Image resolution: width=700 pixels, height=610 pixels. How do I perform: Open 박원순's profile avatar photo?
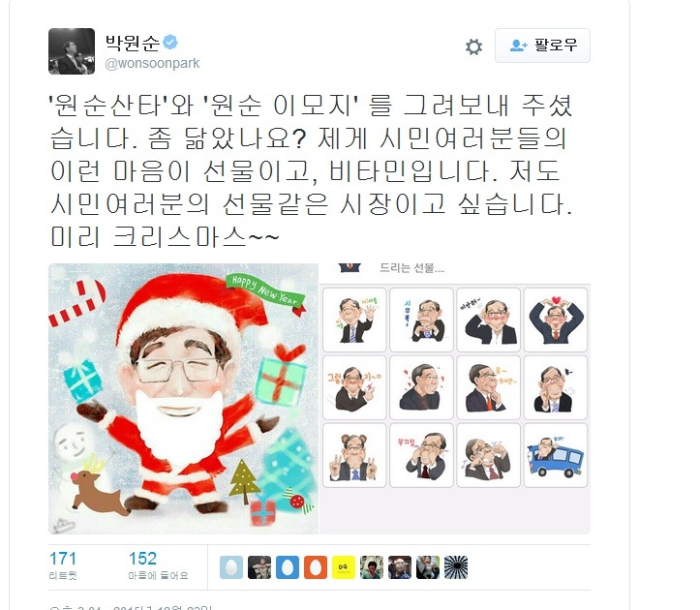point(72,51)
